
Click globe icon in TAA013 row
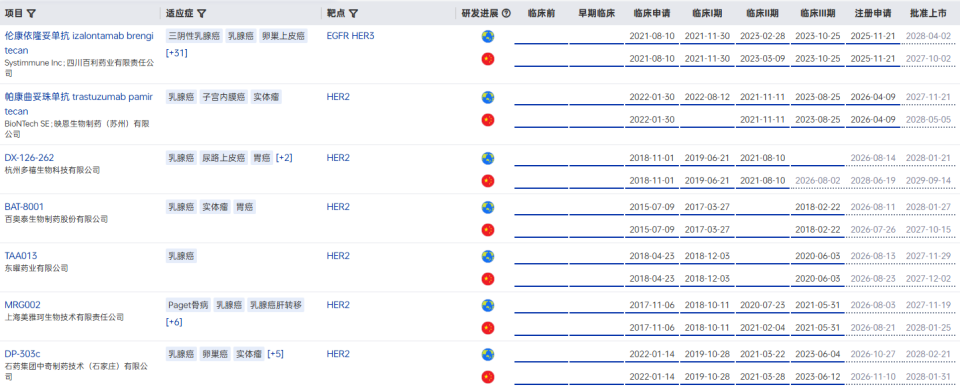pos(488,256)
